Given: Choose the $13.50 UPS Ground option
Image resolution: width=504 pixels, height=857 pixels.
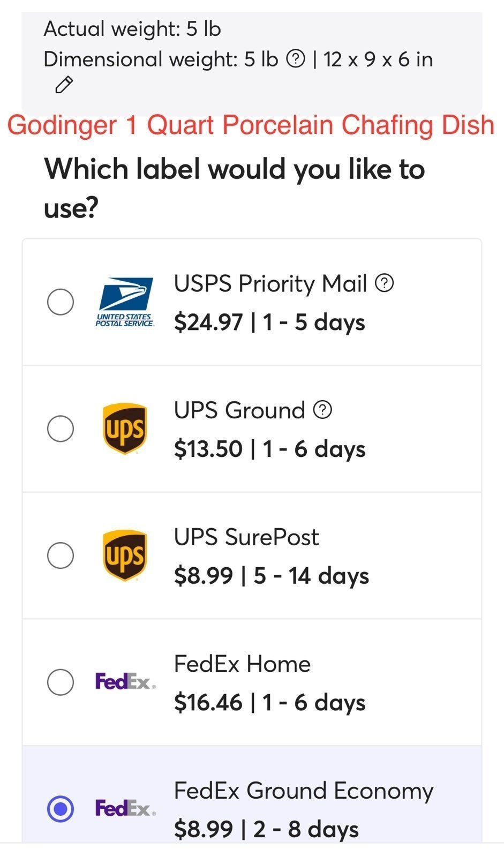Looking at the screenshot, I should pyautogui.click(x=252, y=429).
